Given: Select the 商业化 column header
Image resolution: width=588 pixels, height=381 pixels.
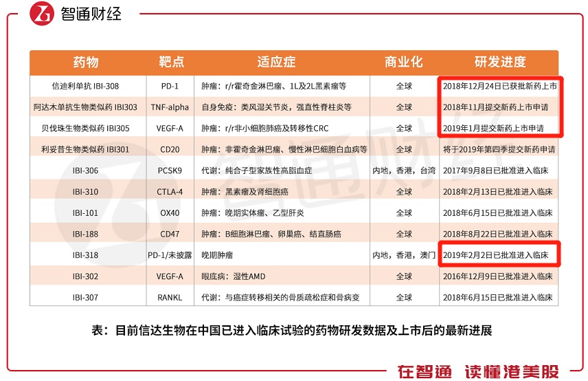Looking at the screenshot, I should coord(403,62).
